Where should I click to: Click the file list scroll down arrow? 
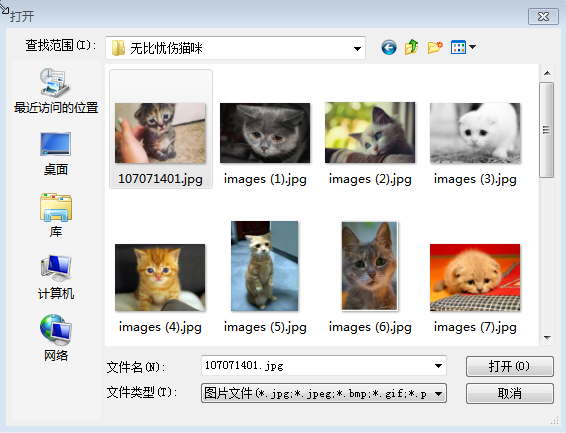point(547,338)
